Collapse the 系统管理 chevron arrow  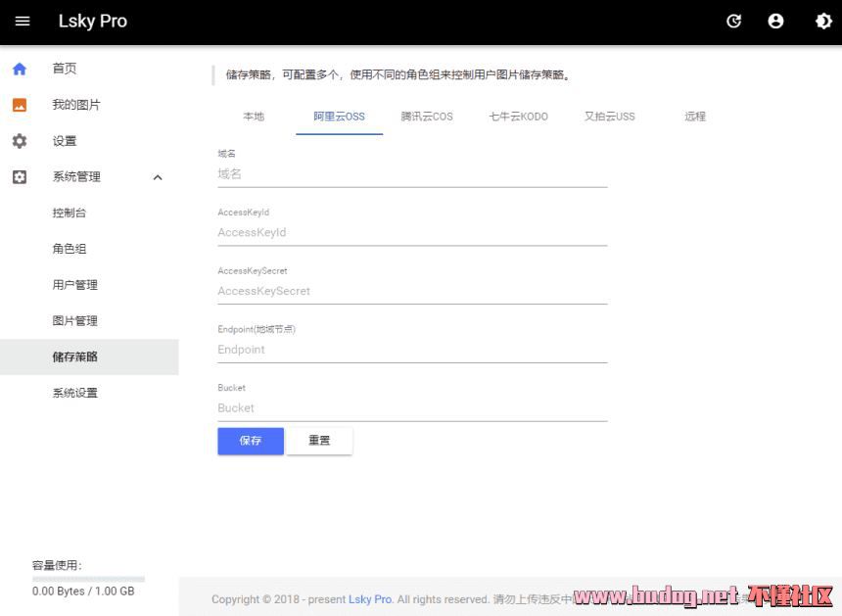pos(158,177)
